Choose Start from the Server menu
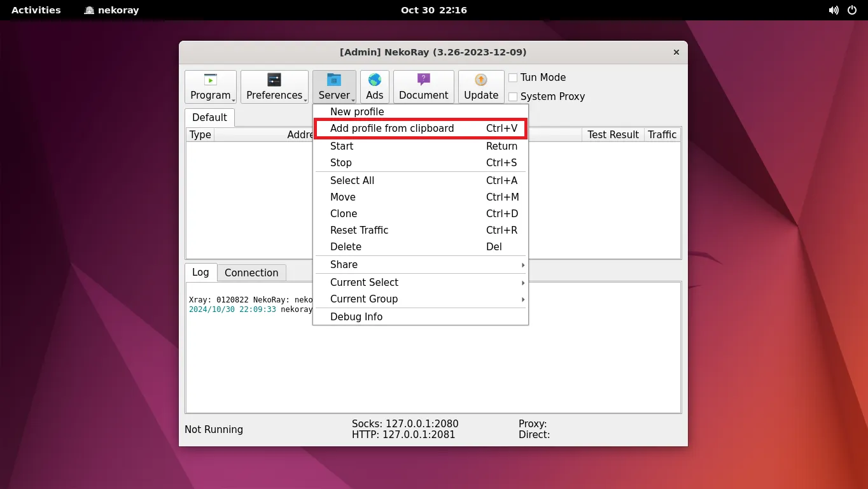 click(x=421, y=146)
